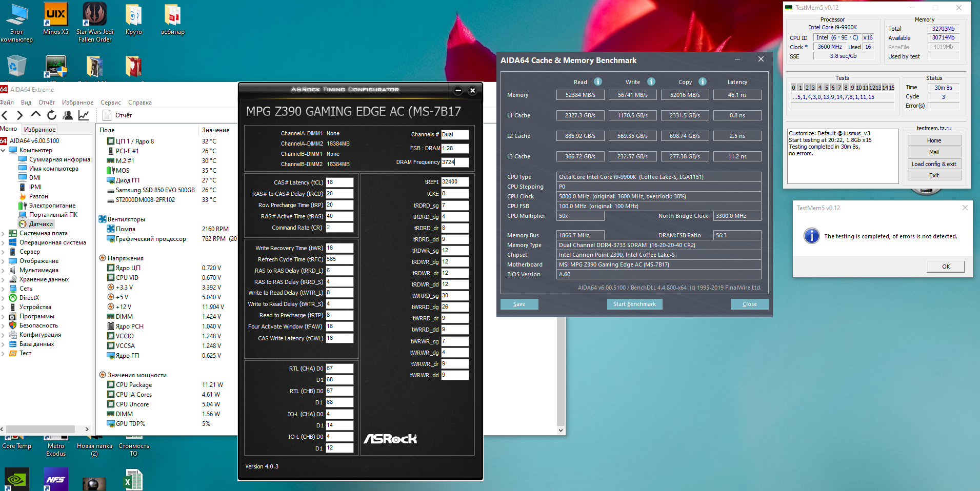
Task: Click the Exit button in TestMem5
Action: point(934,175)
